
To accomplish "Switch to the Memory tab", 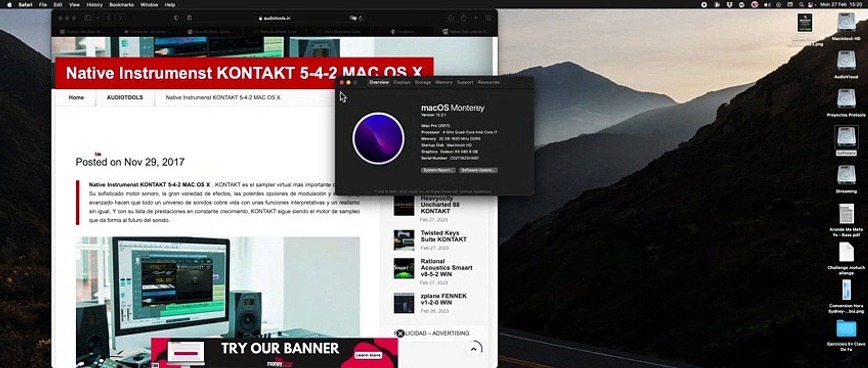I will [x=444, y=82].
